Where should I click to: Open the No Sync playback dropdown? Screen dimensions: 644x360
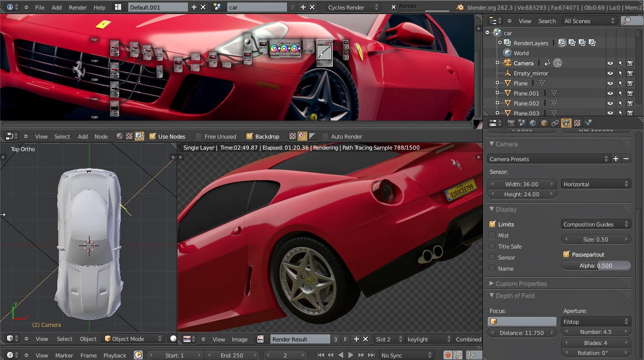pos(406,355)
